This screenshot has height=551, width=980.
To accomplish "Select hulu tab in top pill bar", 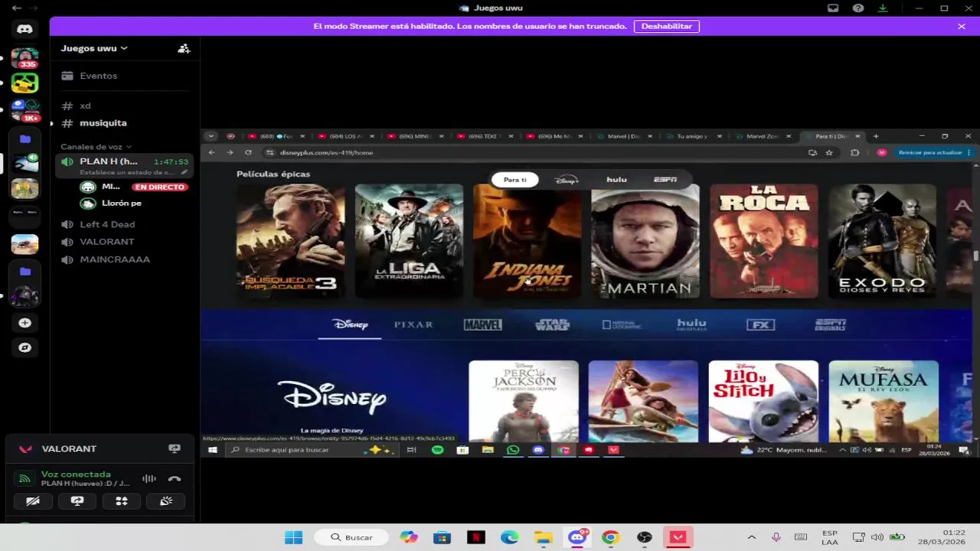I will coord(616,180).
